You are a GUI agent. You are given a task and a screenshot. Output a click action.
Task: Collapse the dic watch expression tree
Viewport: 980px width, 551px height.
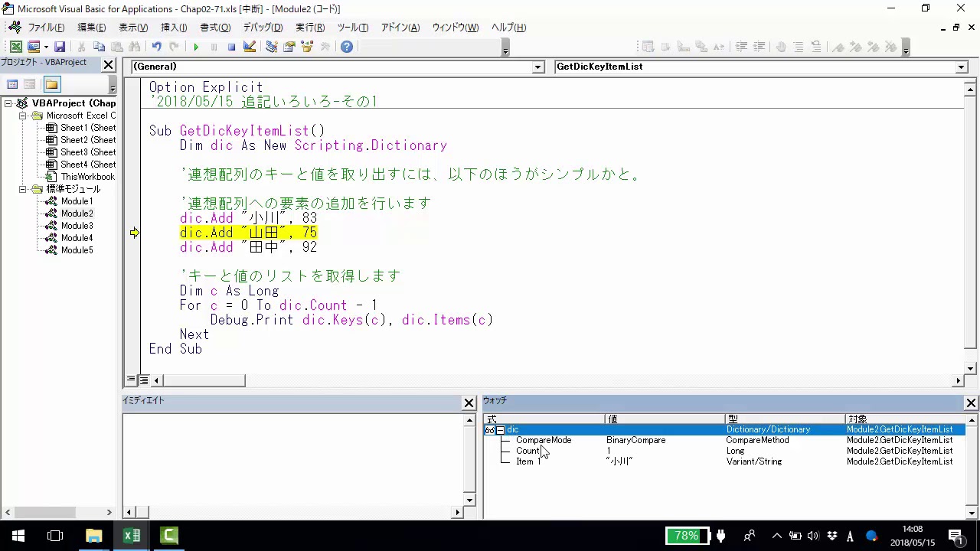coord(500,430)
